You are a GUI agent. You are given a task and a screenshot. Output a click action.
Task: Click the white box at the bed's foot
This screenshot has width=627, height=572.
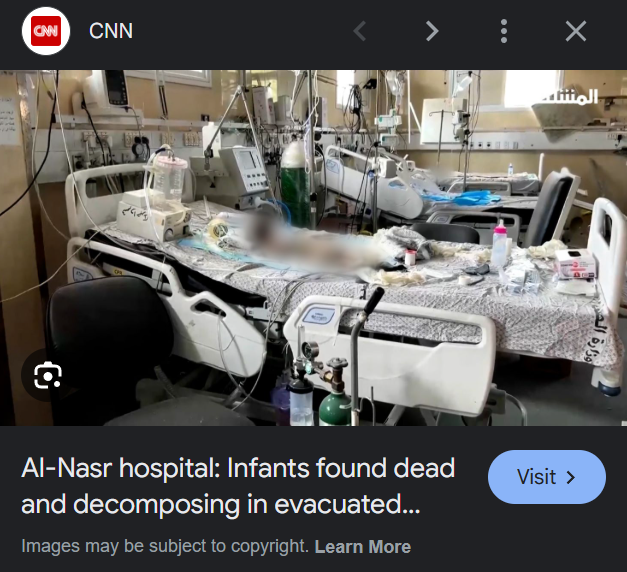[x=575, y=264]
